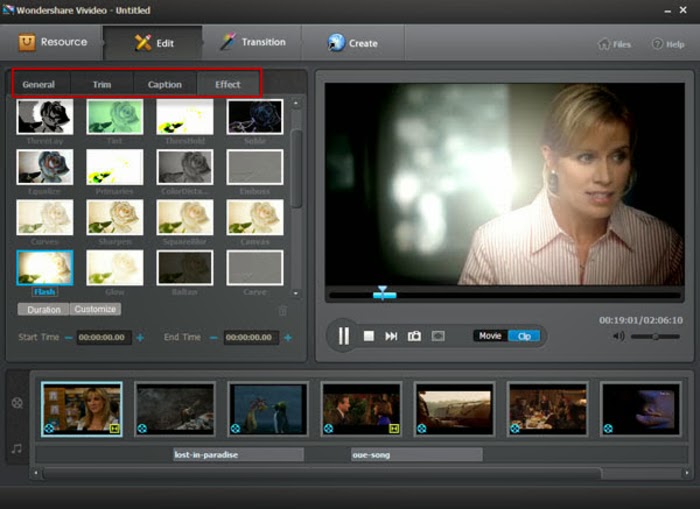700x509 pixels.
Task: Select the one-song audio clip
Action: click(416, 455)
